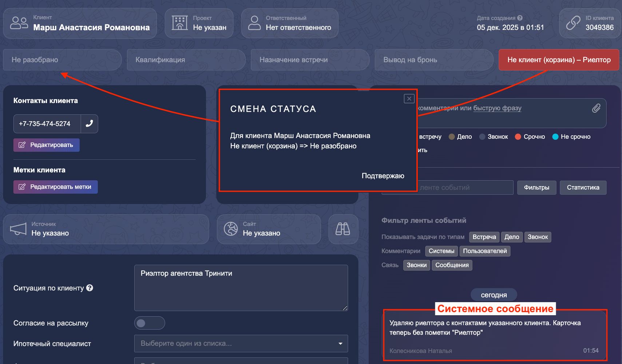Toggle the Пользователей comments filter
The width and height of the screenshot is (622, 364).
pyautogui.click(x=485, y=251)
